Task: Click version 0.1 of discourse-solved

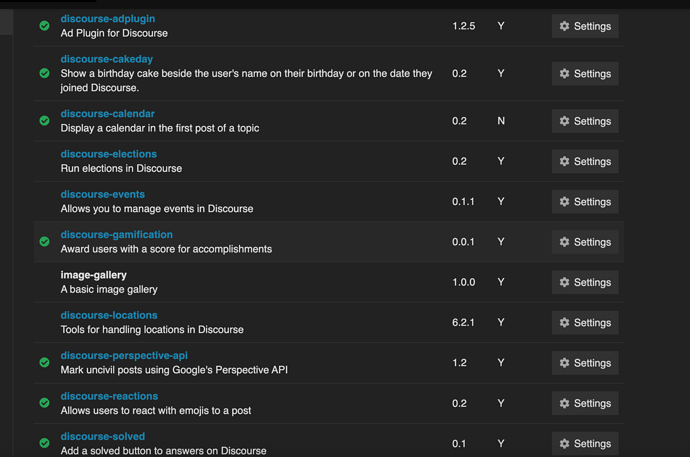Action: pos(459,443)
